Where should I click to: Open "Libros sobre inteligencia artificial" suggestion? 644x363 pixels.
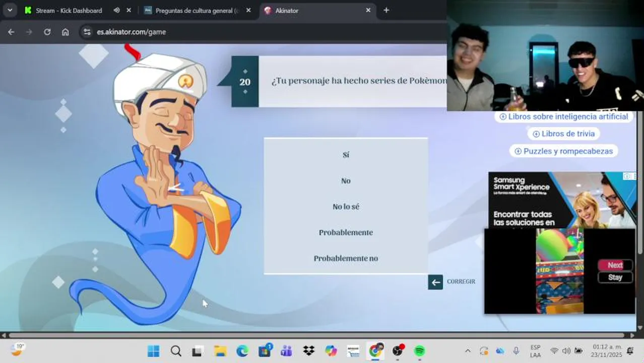pos(564,116)
